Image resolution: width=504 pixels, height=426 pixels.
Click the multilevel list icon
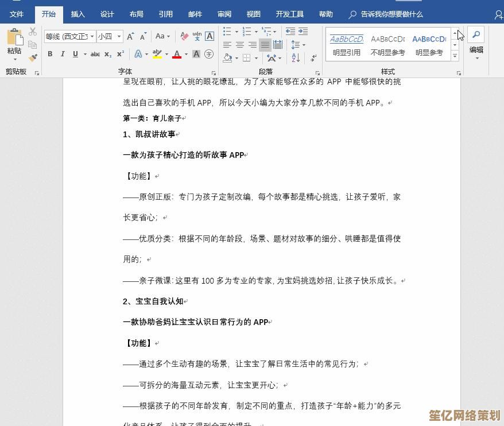(266, 32)
